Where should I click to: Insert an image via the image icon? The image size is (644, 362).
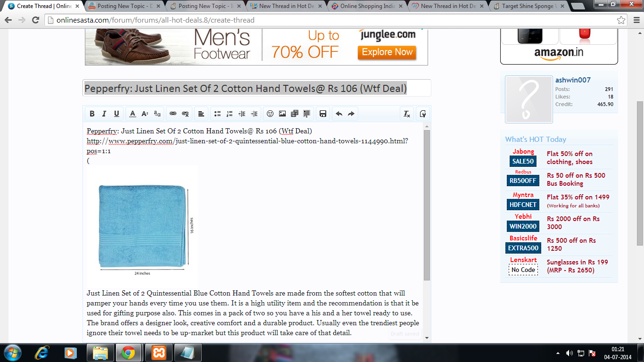[282, 114]
